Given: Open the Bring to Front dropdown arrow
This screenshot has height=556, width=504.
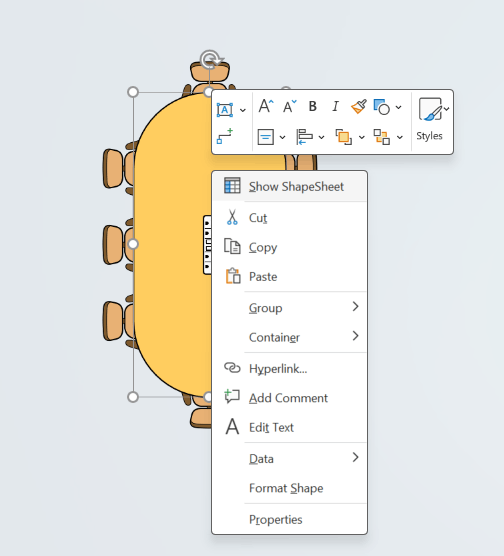Looking at the screenshot, I should [362, 137].
